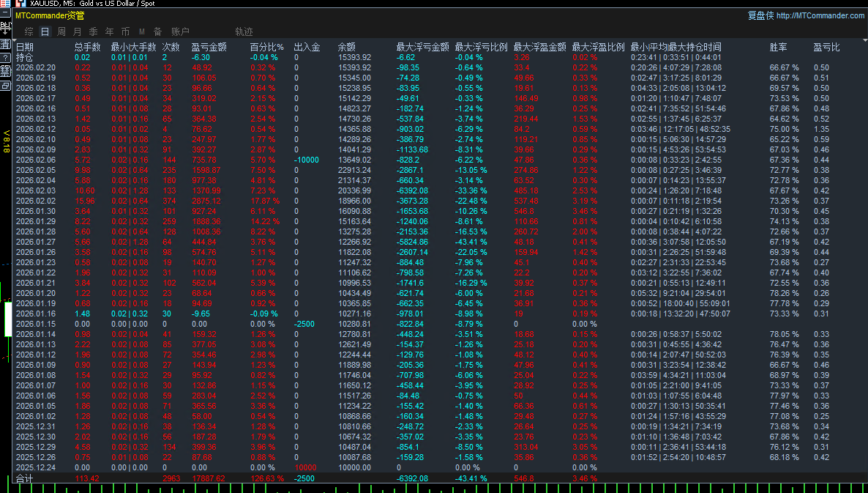Click the 胜率 column header

pos(778,47)
